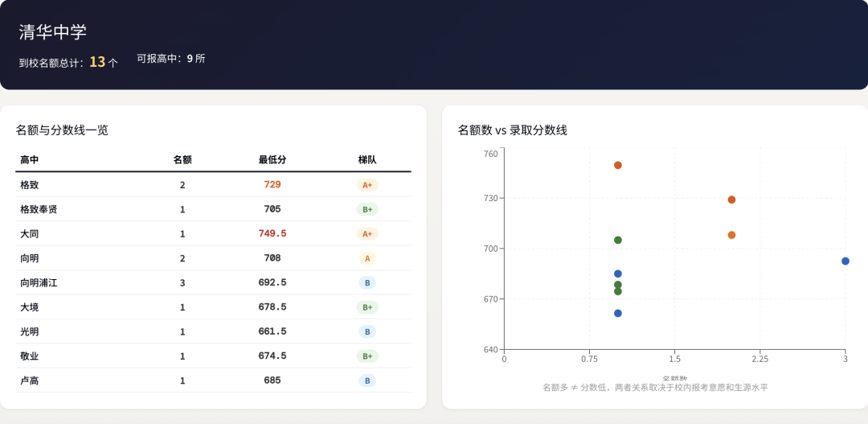The height and width of the screenshot is (424, 868).
Task: Click the B+ badge in the 敬业 row
Action: click(x=367, y=356)
